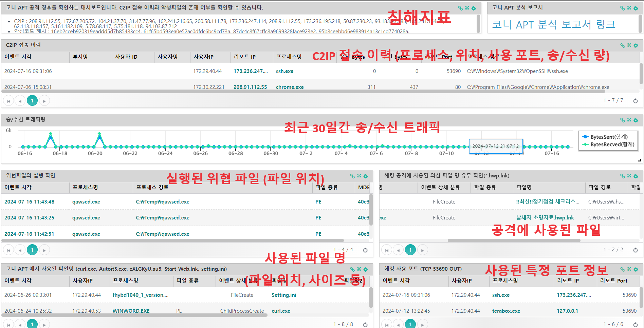The image size is (644, 328).
Task: Go to next page in *.hwp.lnk file pager
Action: 423,250
